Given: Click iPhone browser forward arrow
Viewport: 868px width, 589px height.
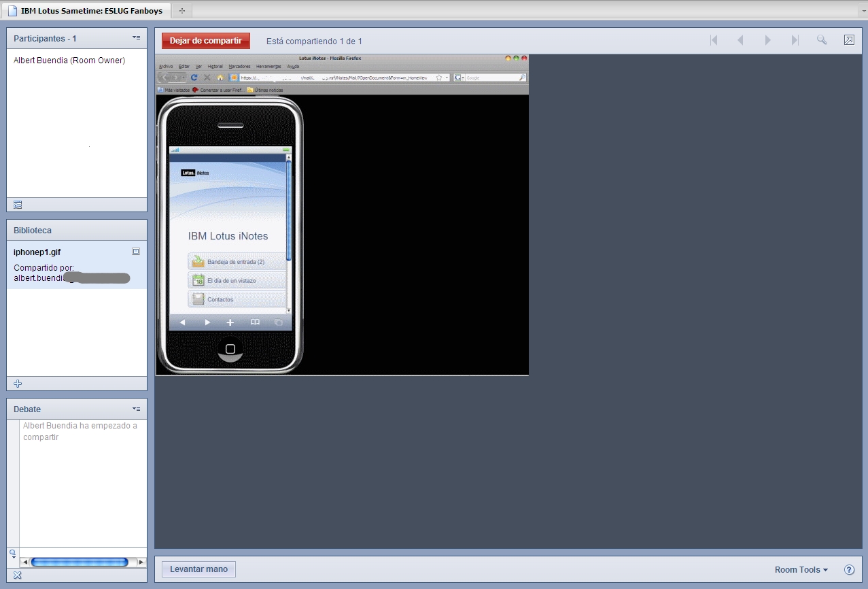Looking at the screenshot, I should tap(207, 322).
